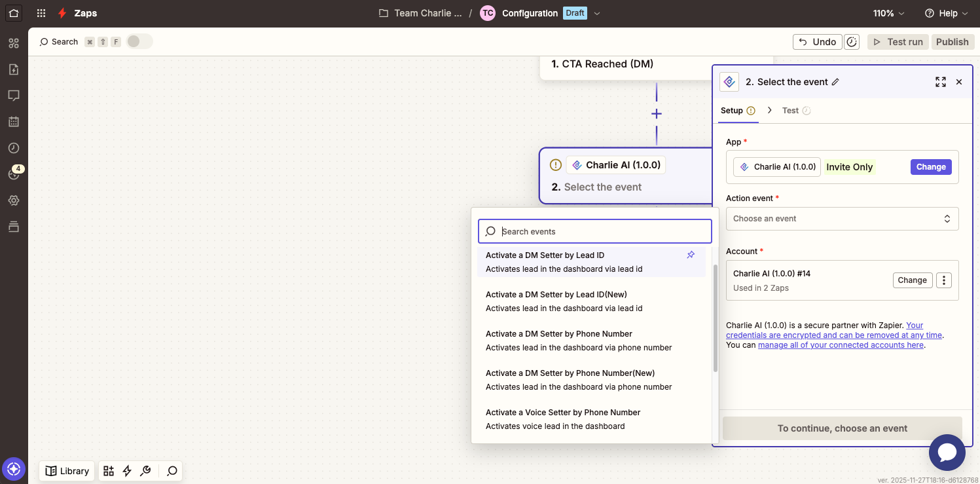Open the chat support bubble

click(x=947, y=452)
